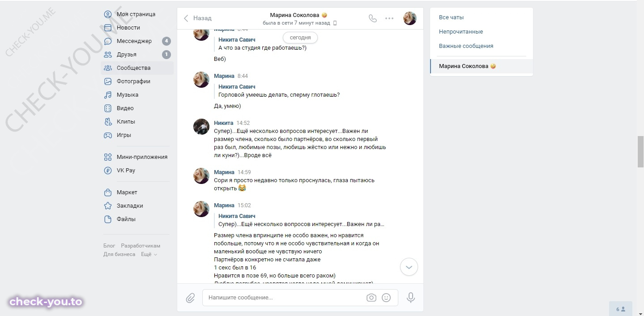Image resolution: width=644 pixels, height=316 pixels.
Task: Click the message timestamp 15:02
Action: [x=244, y=205]
